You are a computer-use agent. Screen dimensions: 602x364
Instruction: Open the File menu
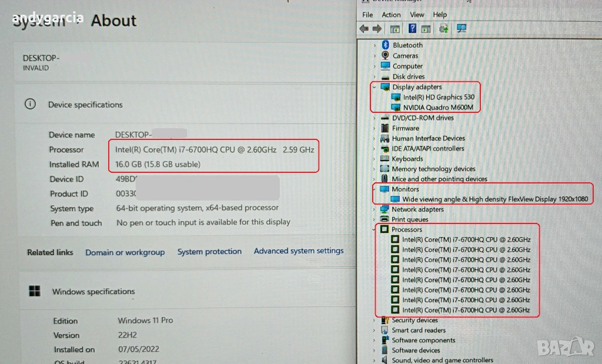(367, 15)
